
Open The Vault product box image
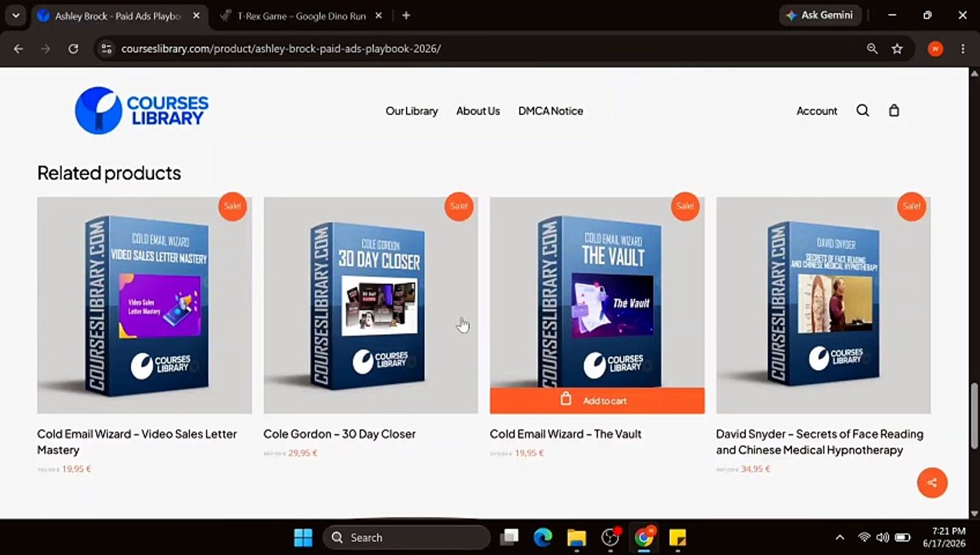coord(597,292)
